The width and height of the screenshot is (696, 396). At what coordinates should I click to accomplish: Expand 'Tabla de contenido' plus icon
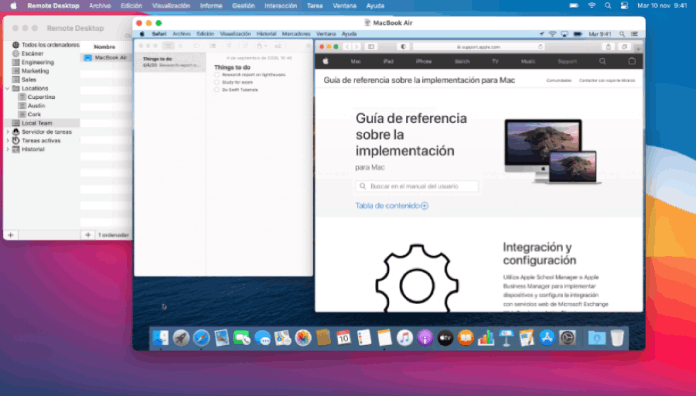tap(425, 206)
